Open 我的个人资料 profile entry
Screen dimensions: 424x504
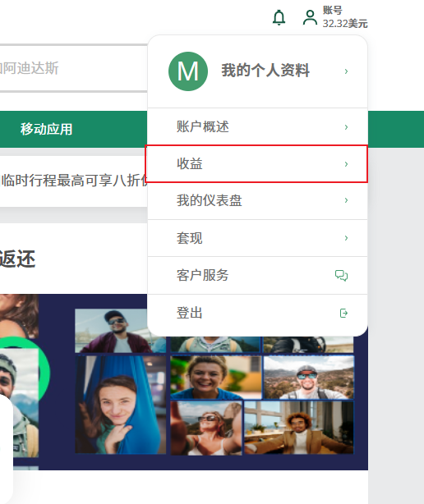(x=257, y=71)
